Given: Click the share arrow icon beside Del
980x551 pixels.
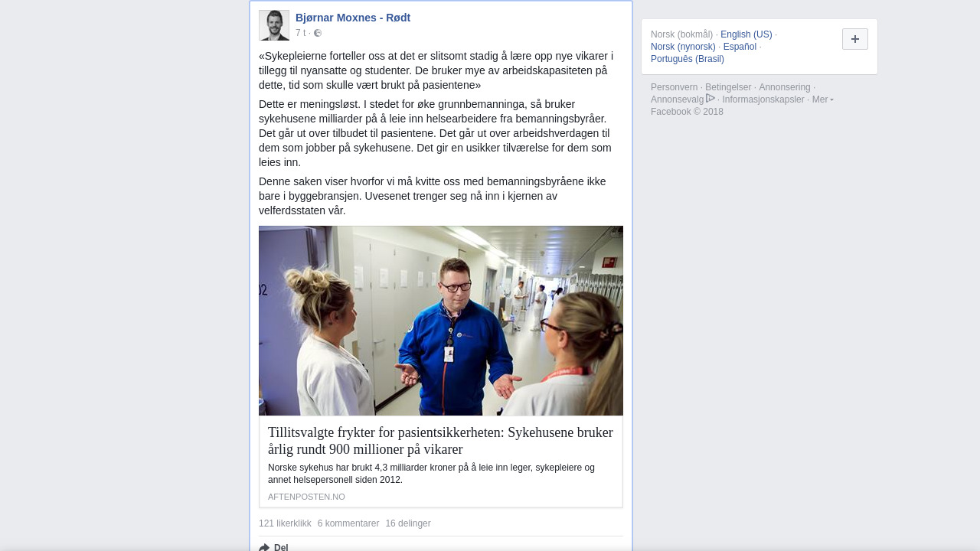Looking at the screenshot, I should pos(264,547).
